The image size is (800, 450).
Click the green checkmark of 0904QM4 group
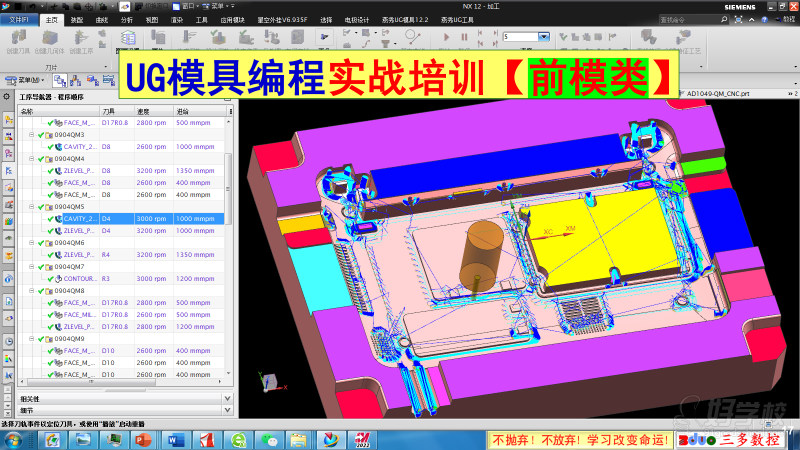40,159
